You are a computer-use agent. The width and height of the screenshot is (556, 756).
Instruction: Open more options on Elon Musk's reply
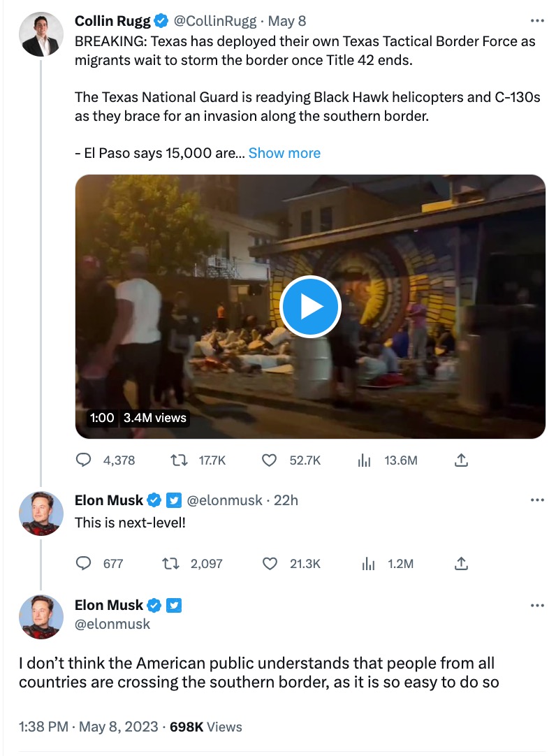point(536,500)
